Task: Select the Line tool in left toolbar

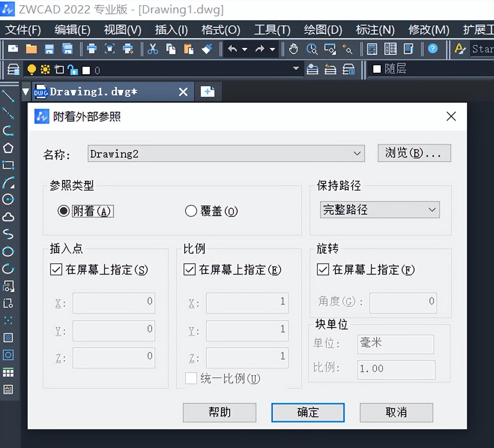Action: pyautogui.click(x=8, y=96)
